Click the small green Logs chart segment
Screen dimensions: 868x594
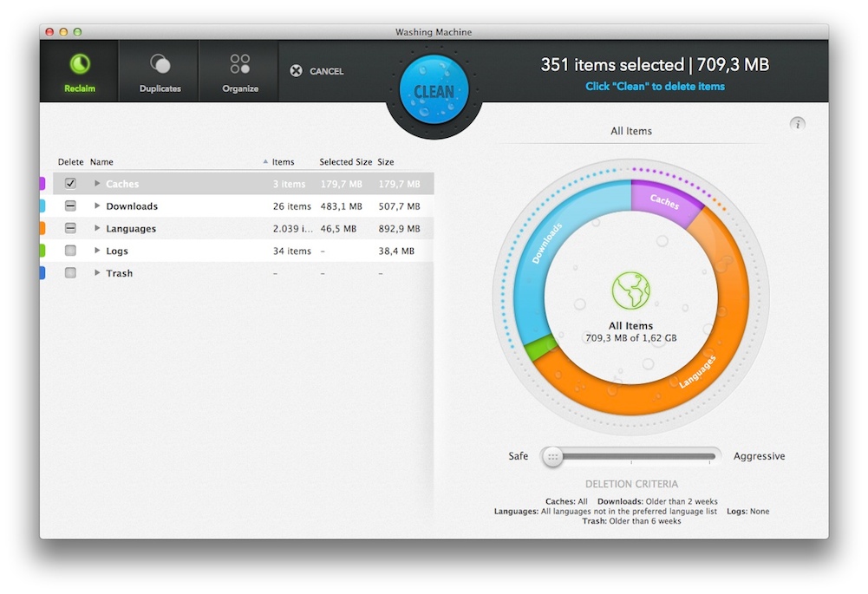(x=540, y=348)
